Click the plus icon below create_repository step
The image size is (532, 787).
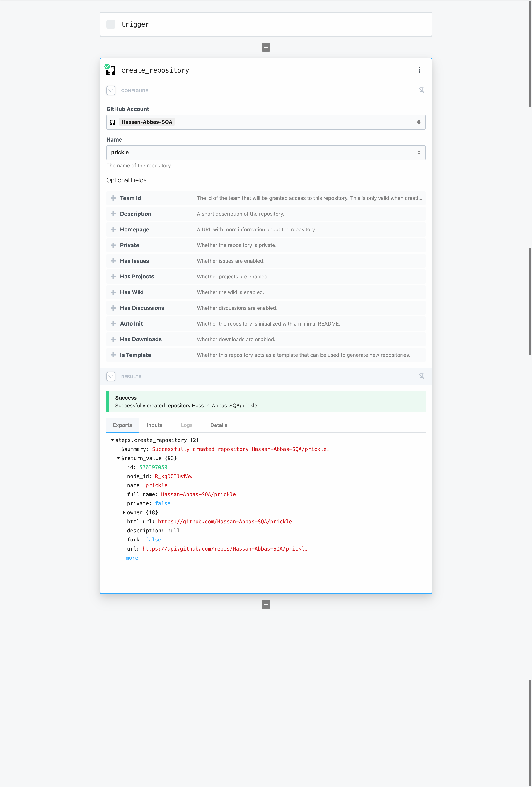[266, 604]
